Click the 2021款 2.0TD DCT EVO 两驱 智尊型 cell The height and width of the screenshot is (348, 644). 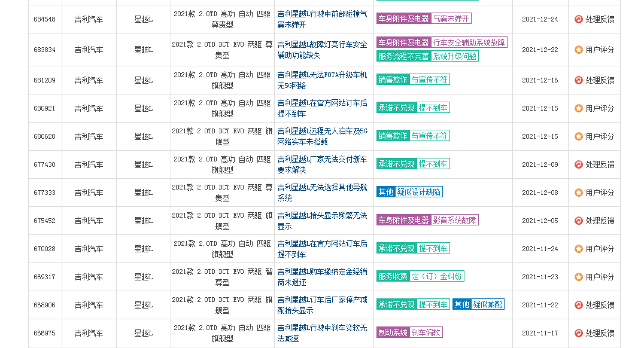(222, 277)
